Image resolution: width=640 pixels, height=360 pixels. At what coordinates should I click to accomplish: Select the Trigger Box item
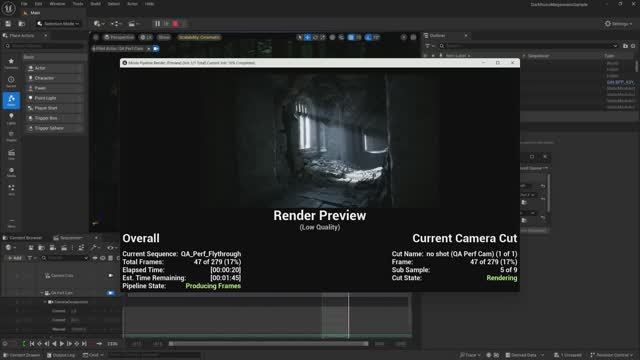pyautogui.click(x=54, y=118)
